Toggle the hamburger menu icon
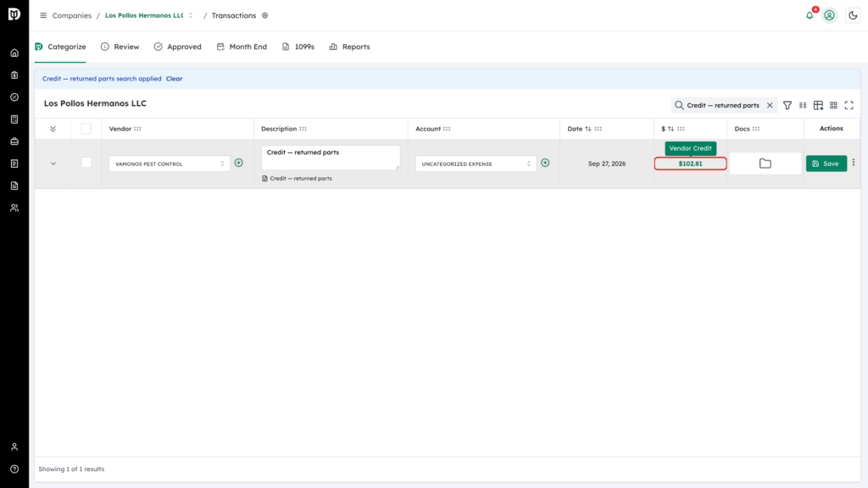868x488 pixels. [43, 15]
